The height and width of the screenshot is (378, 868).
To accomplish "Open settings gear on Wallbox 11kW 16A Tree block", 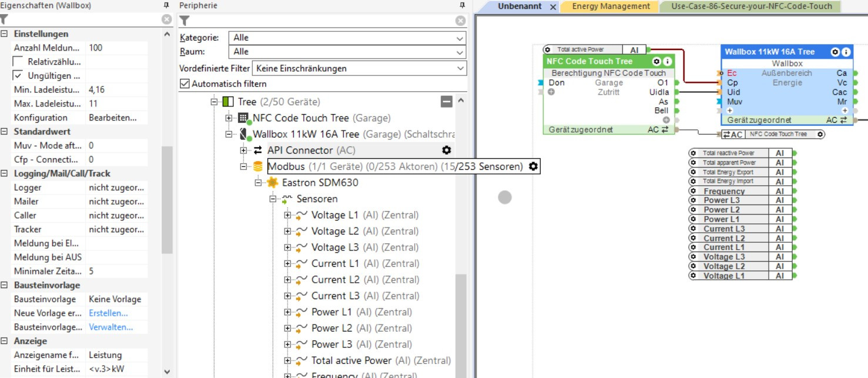I will pos(835,52).
